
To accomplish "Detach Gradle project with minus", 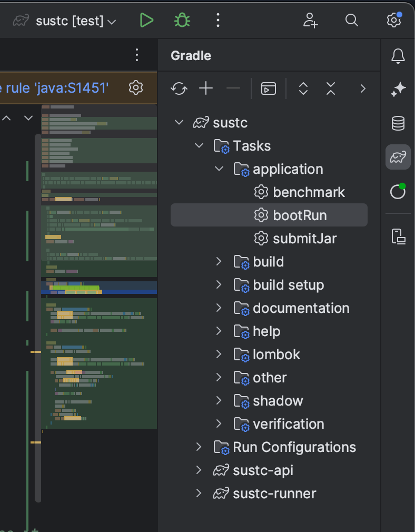I will (x=233, y=88).
